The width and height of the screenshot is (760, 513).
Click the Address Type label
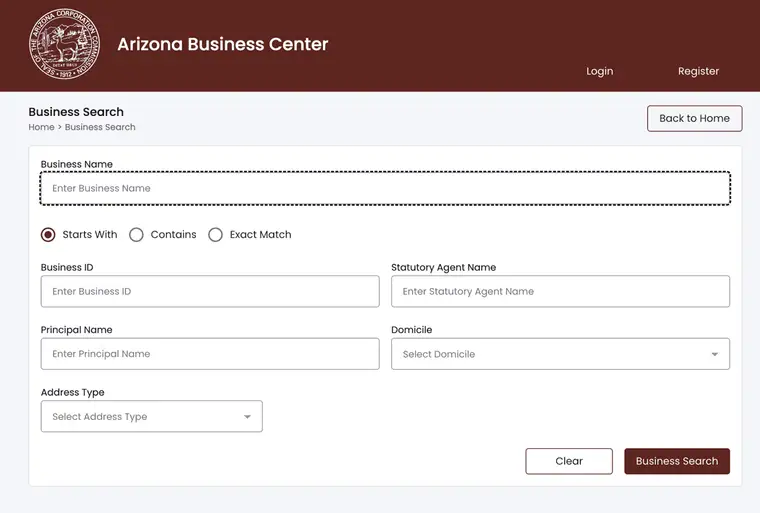pyautogui.click(x=73, y=393)
